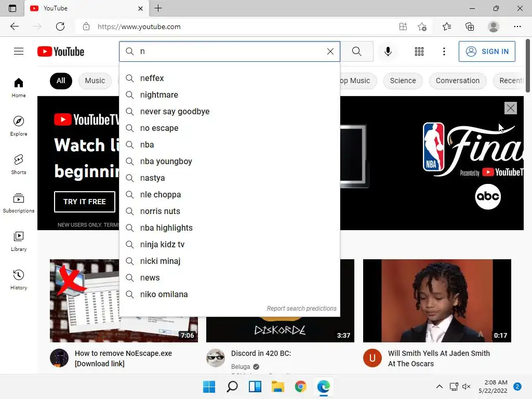
Task: Select the Music filter chip
Action: (95, 81)
